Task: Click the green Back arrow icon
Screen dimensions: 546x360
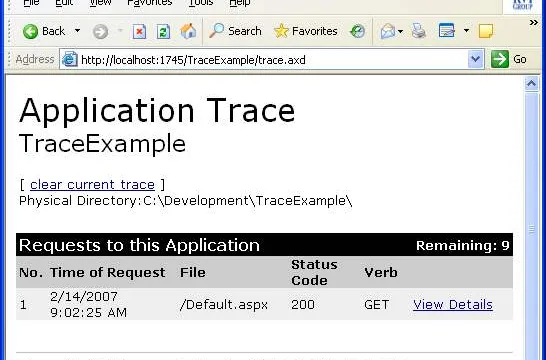Action: [x=31, y=31]
